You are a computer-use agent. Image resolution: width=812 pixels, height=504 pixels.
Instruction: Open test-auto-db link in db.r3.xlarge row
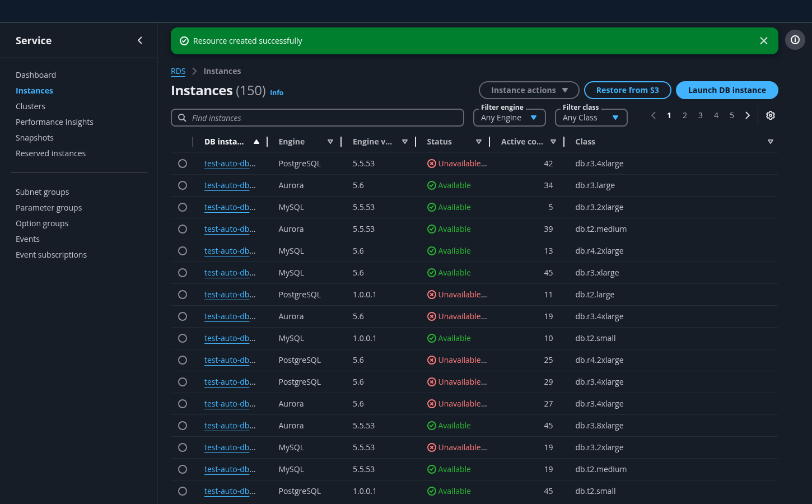coord(230,273)
